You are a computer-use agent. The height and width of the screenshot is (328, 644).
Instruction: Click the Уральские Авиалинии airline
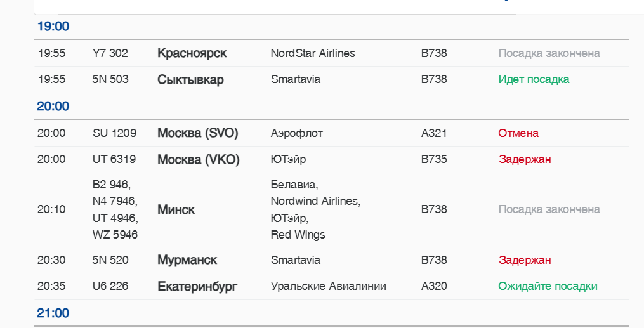(x=328, y=286)
